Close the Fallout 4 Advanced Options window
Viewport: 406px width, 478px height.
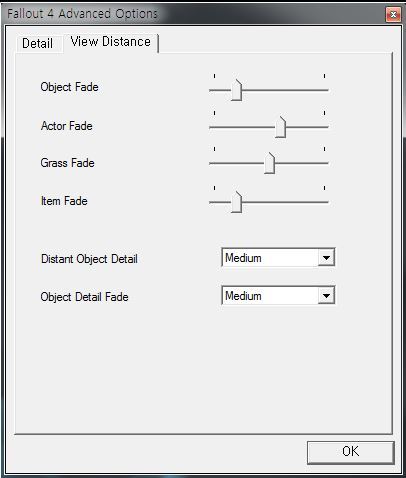(x=393, y=14)
